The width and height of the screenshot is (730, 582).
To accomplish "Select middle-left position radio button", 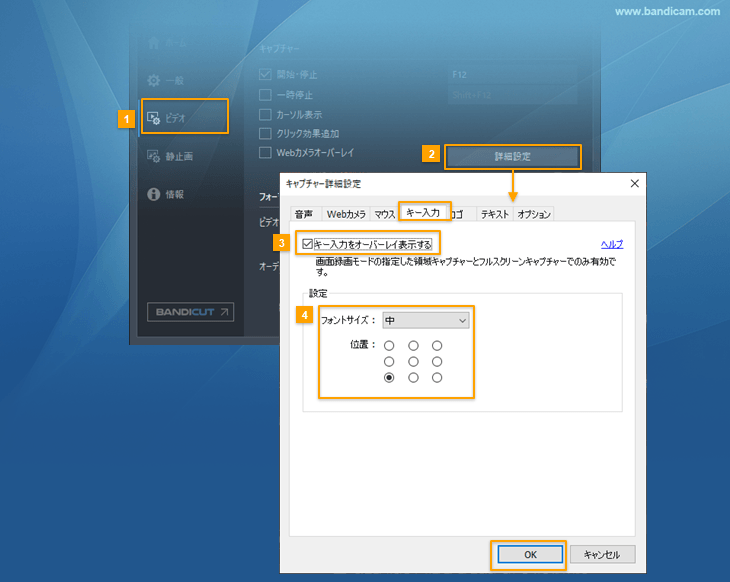I will point(389,361).
